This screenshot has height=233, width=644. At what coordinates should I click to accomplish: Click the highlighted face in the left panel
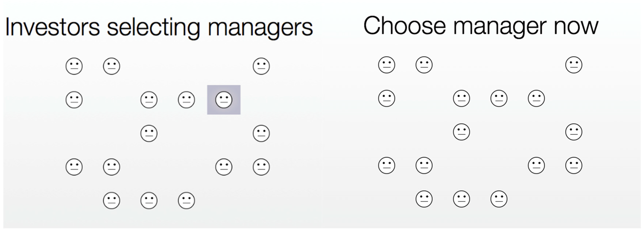[x=224, y=100]
